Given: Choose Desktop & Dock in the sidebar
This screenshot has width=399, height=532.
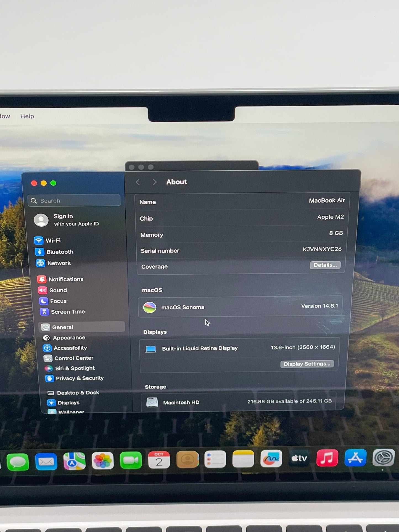Looking at the screenshot, I should point(73,393).
